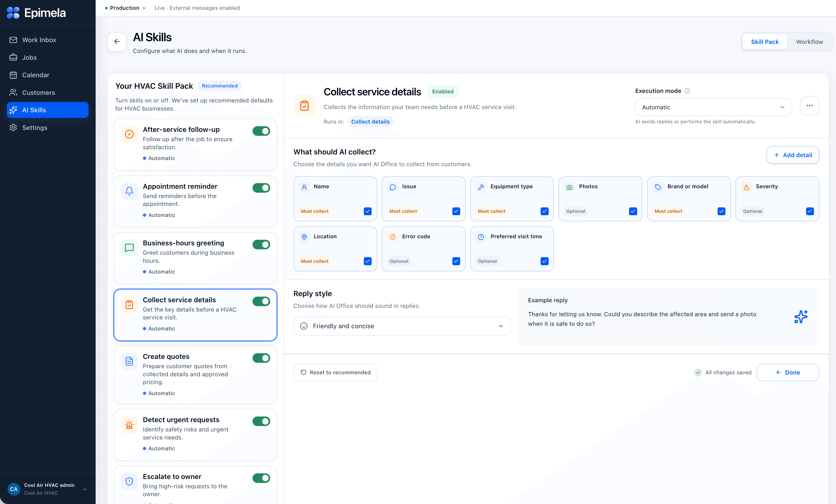
Task: Click the Optional tag on Preferred visit time
Action: pyautogui.click(x=487, y=261)
